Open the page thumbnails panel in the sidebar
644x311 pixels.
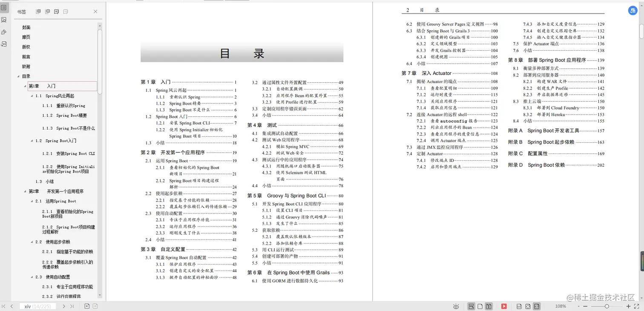coord(4,19)
